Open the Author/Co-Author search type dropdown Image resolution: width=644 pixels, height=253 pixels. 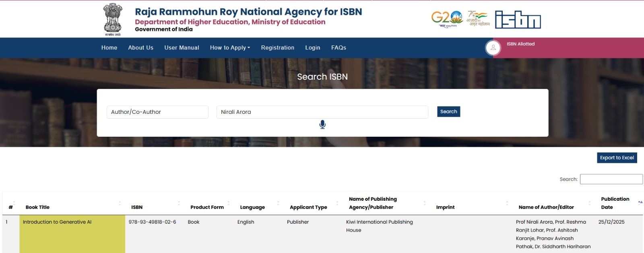click(x=157, y=112)
